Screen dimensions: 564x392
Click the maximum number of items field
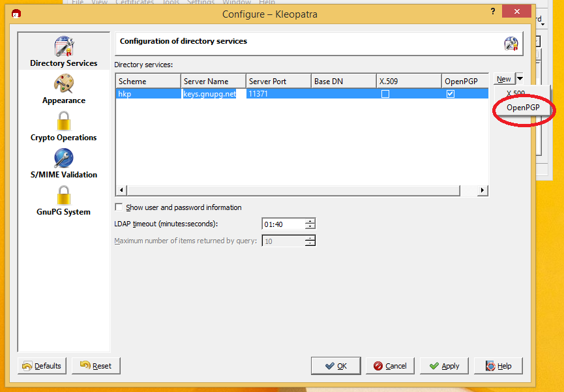[x=284, y=241]
